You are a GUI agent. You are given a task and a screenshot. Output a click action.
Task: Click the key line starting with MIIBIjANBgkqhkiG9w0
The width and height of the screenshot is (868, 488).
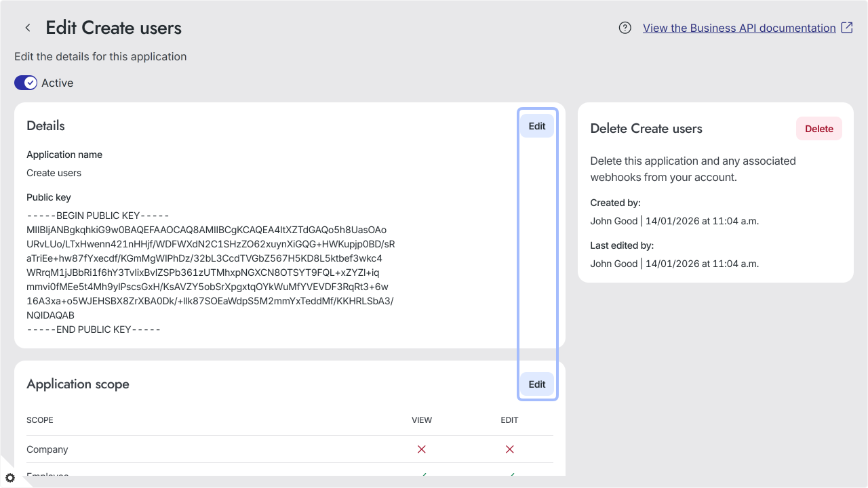point(207,230)
